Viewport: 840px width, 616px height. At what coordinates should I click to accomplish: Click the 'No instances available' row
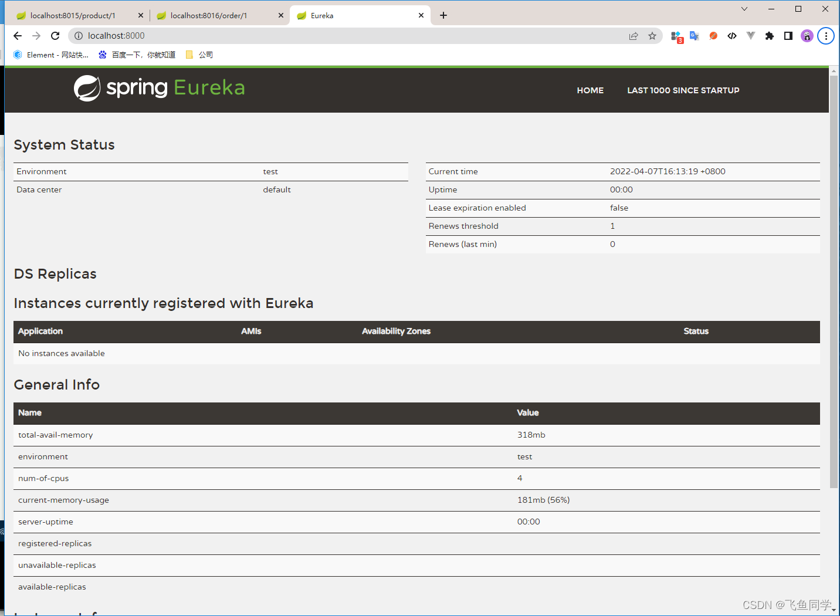tap(416, 353)
